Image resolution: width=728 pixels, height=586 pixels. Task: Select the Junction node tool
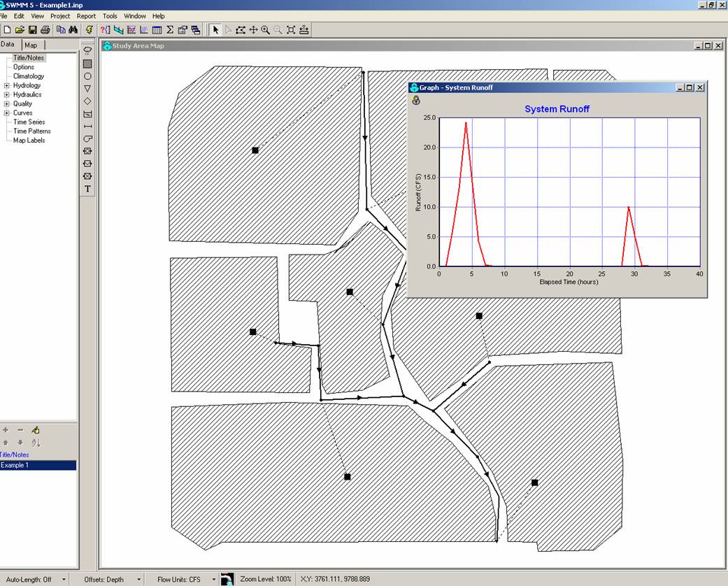click(87, 75)
